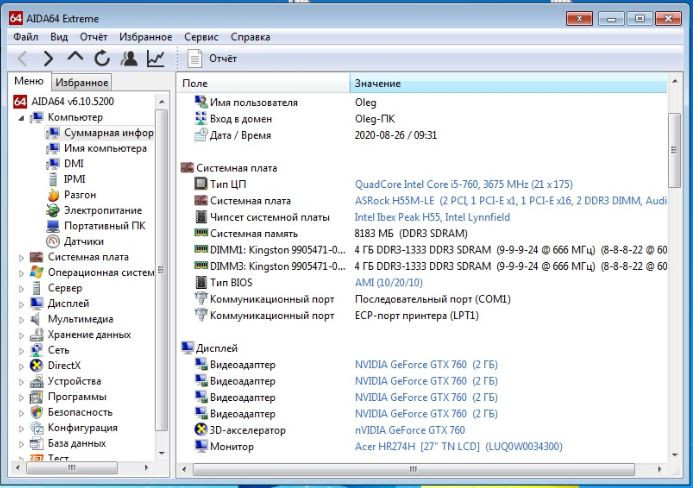Click the Refresh icon in toolbar

(x=102, y=59)
